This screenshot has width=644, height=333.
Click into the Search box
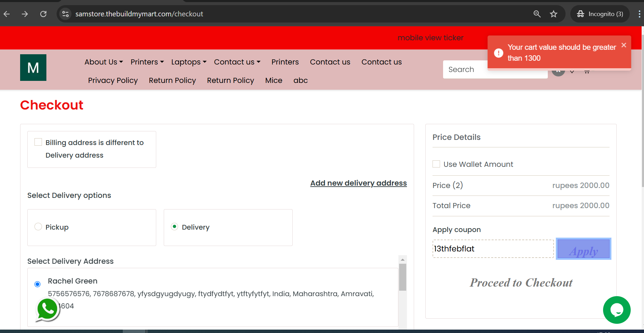tap(495, 70)
